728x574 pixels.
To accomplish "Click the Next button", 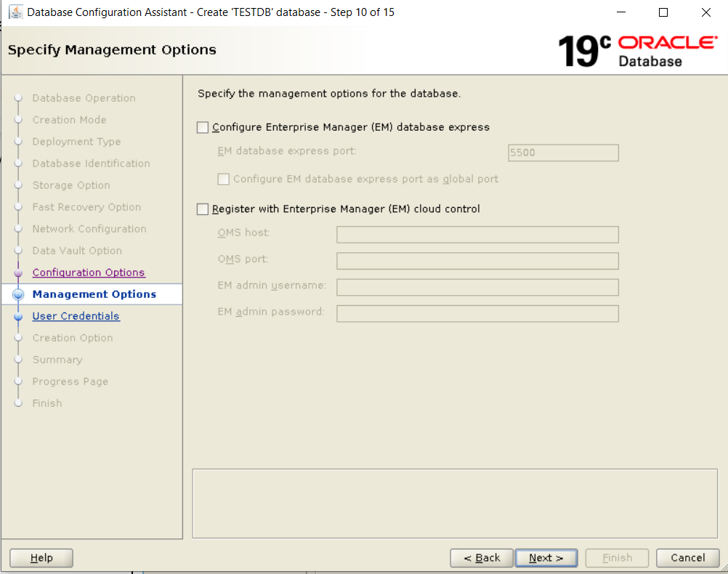I will [546, 558].
